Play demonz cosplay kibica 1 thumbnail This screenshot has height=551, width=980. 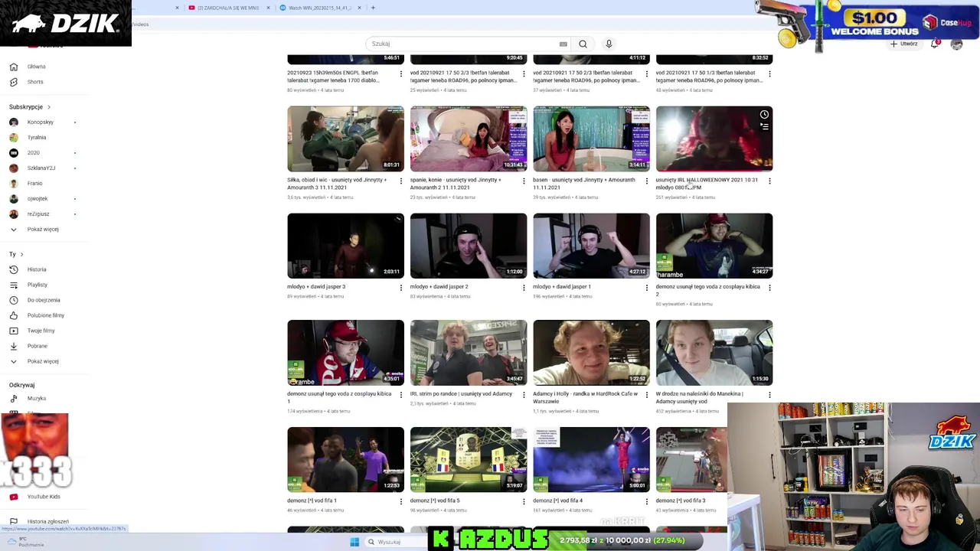tap(345, 353)
